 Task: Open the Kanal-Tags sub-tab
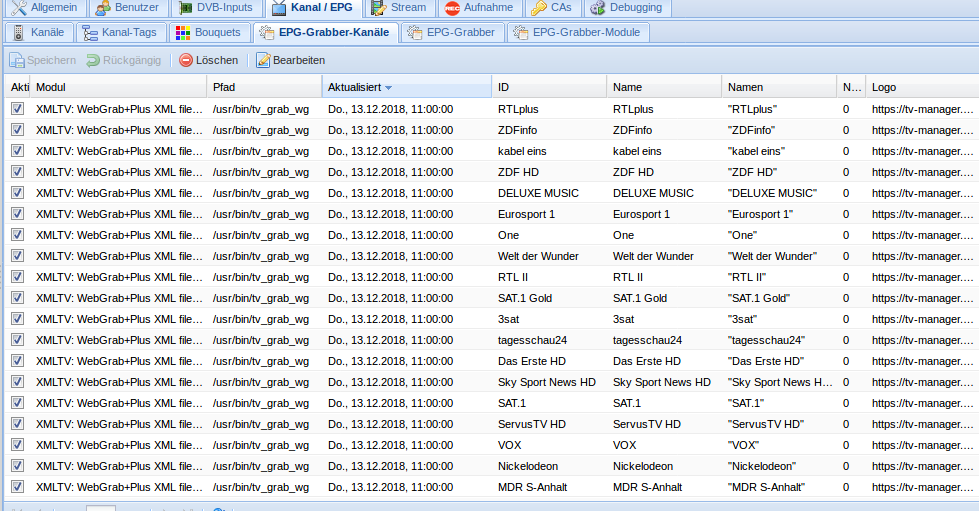[x=121, y=32]
